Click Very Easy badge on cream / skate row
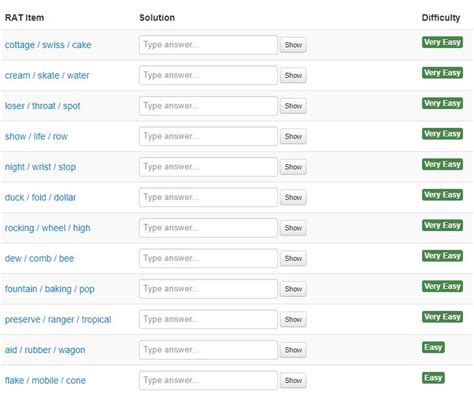 442,73
